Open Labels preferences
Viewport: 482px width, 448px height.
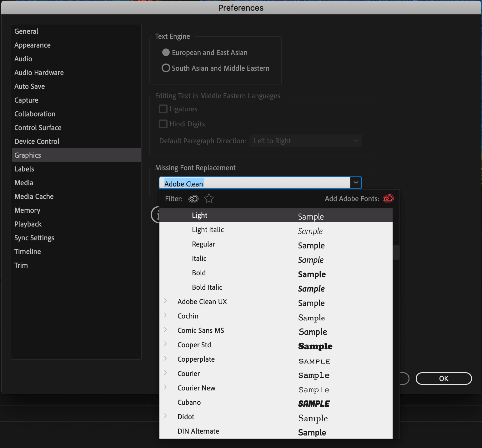coord(76,169)
